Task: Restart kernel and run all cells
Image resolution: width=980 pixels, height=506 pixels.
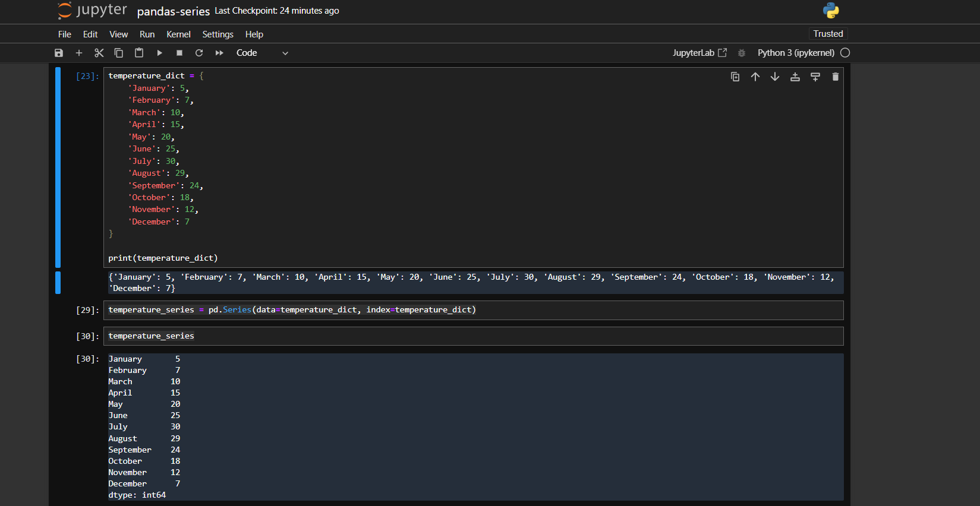Action: tap(219, 53)
